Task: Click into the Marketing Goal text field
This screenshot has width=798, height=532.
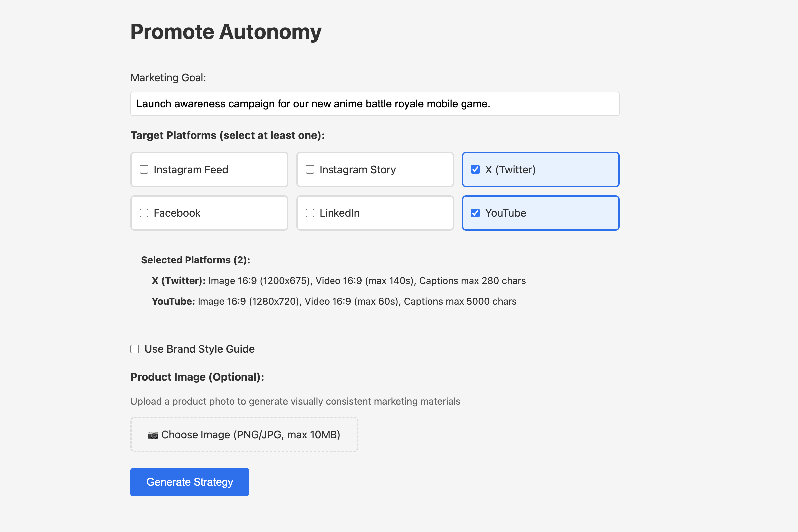Action: point(375,104)
